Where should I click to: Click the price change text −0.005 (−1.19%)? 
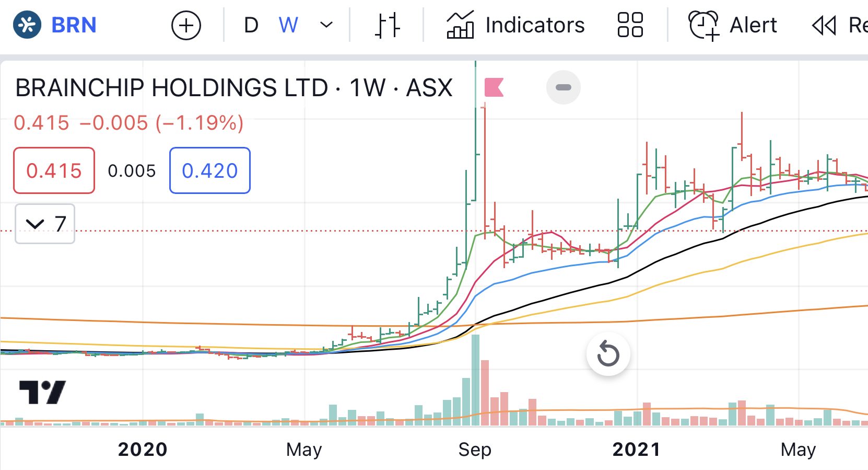click(x=162, y=123)
